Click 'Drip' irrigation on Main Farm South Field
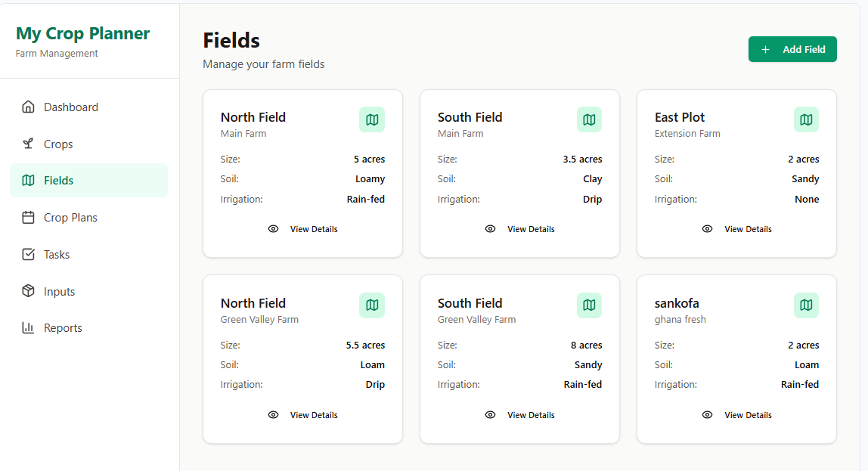This screenshot has width=868, height=471. [x=592, y=200]
